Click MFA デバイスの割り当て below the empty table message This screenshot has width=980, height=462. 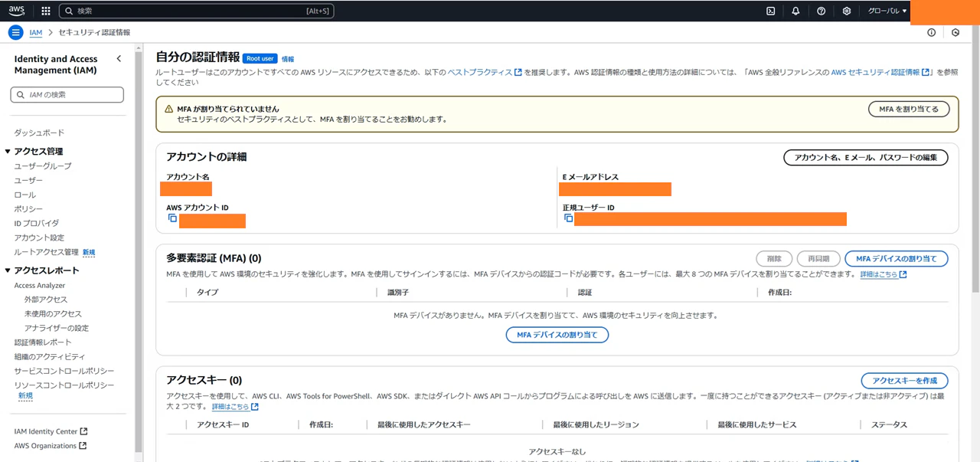[557, 335]
